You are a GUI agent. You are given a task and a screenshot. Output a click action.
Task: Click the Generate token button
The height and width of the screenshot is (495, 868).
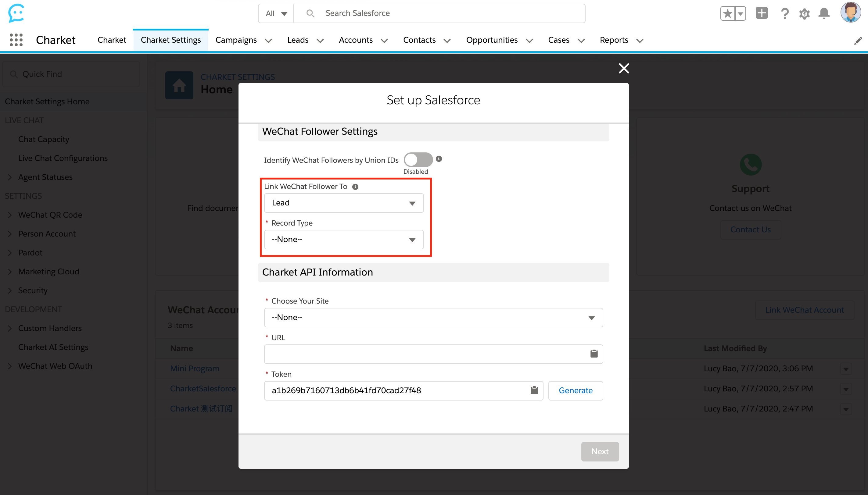[576, 390]
